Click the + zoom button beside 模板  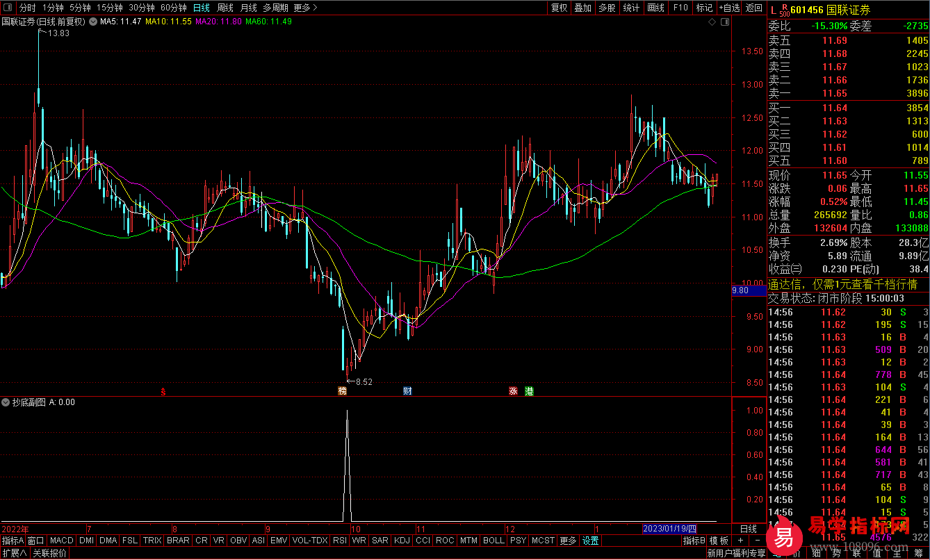click(740, 541)
